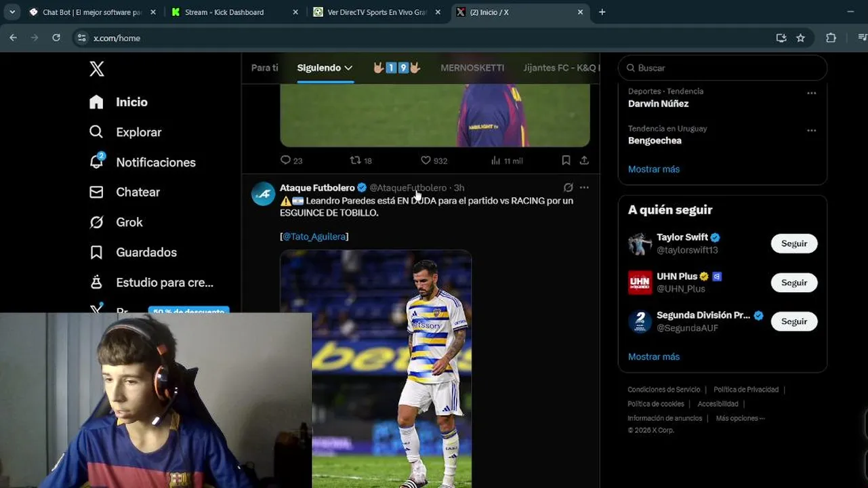The image size is (868, 488).
Task: Switch to Chat Bot browser tab
Action: coord(94,12)
